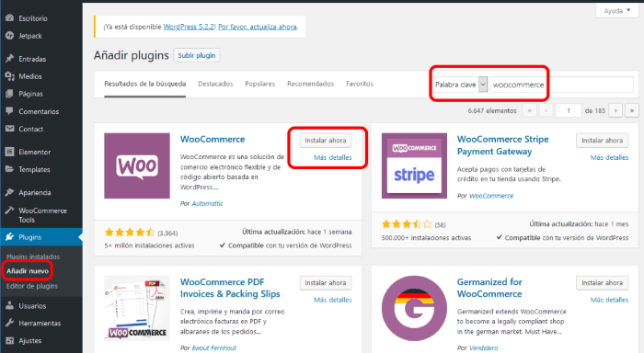Click the WooCommerce Tools wrench icon

pos(10,211)
